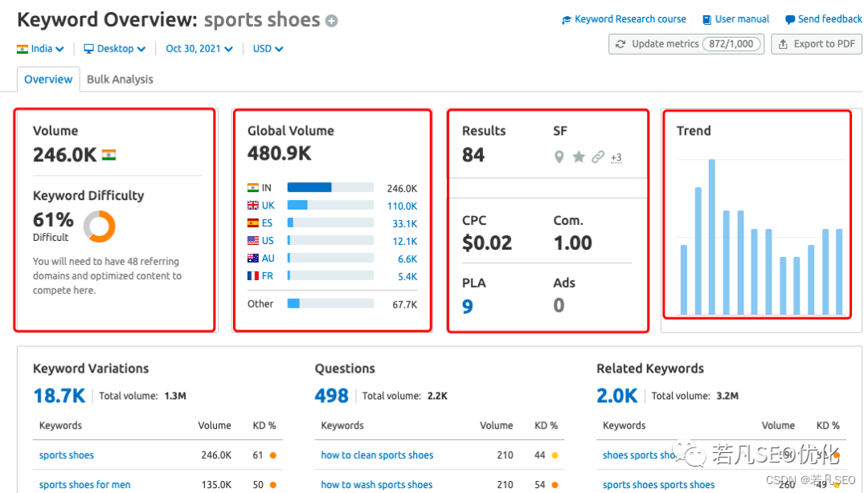Click the link SERP feature icon
868x493 pixels.
597,157
